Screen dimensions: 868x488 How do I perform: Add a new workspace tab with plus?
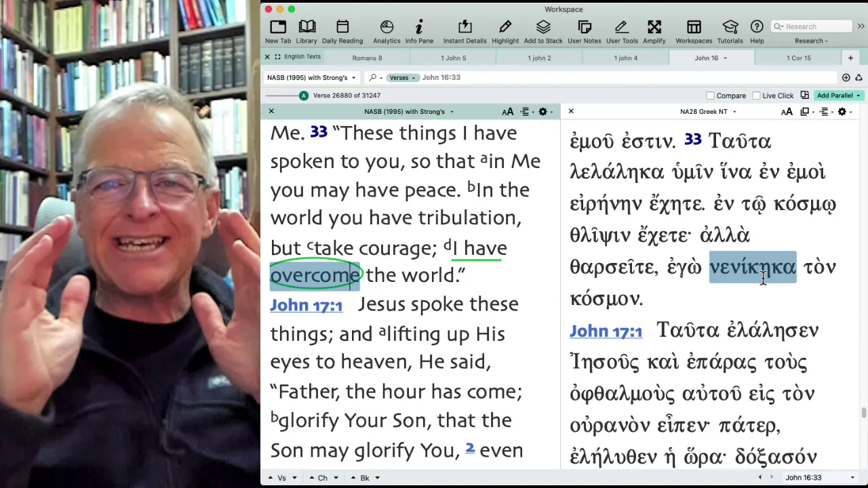click(850, 58)
